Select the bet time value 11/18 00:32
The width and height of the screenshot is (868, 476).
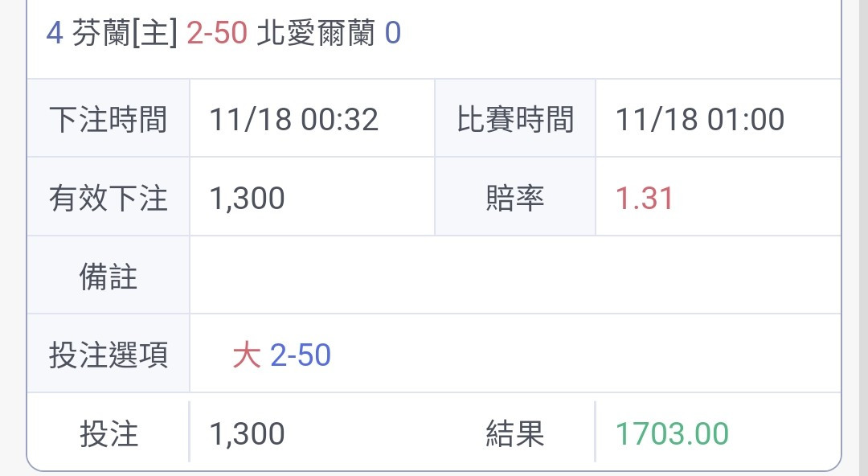pos(293,119)
